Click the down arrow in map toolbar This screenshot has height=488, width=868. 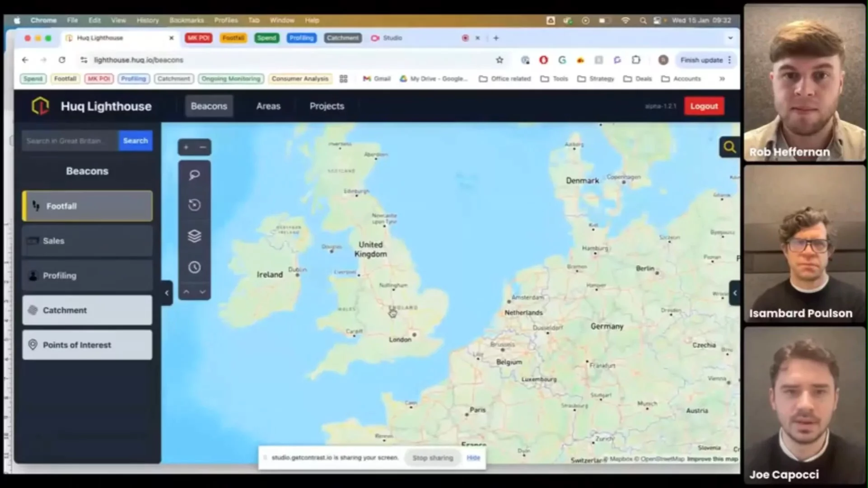tap(203, 292)
